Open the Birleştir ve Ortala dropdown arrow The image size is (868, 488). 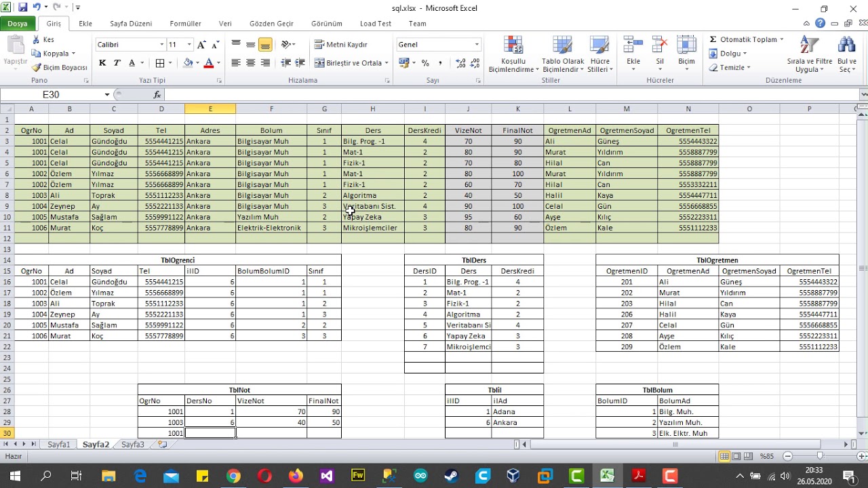pos(387,63)
